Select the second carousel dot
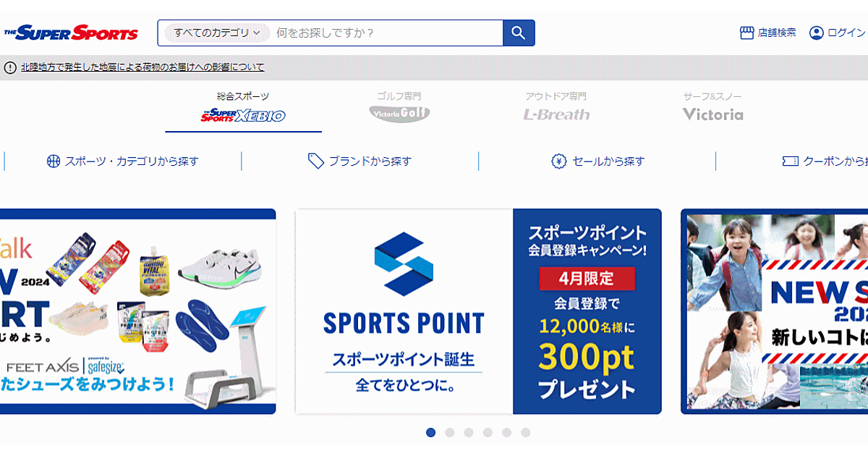This screenshot has height=456, width=868. (x=450, y=433)
